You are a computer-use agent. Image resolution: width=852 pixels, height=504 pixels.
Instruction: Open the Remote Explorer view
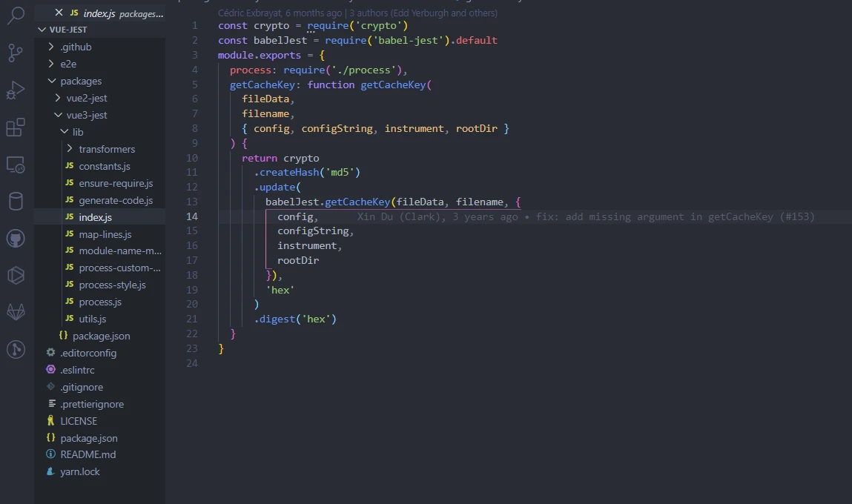click(x=16, y=165)
